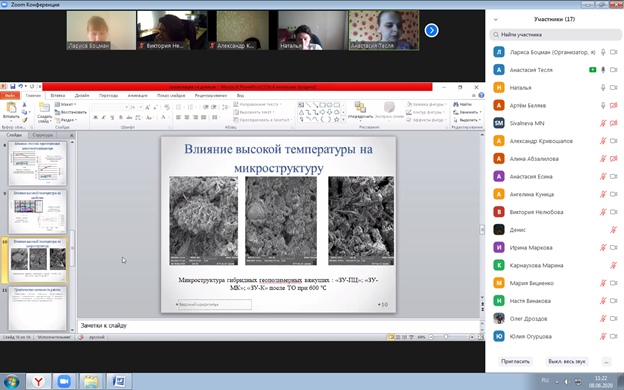Select the triangle shape in shapes gallery
This screenshot has width=624, height=390.
[x=301, y=112]
